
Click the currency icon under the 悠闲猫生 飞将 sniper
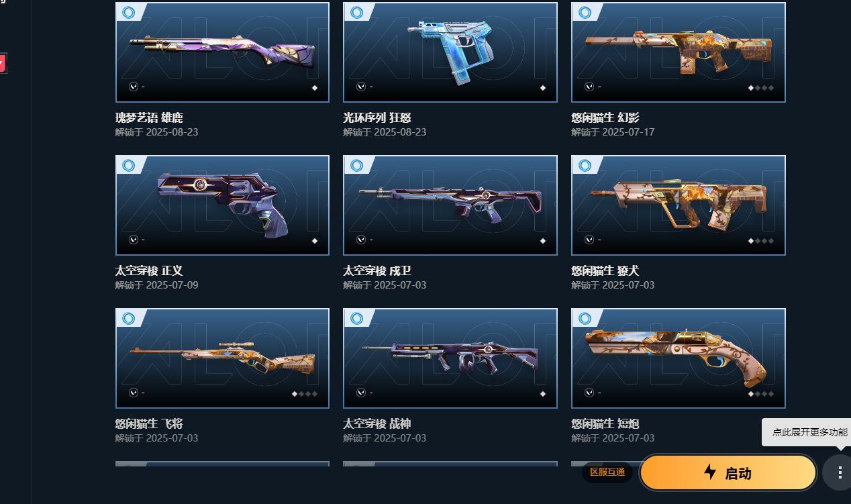(x=133, y=393)
